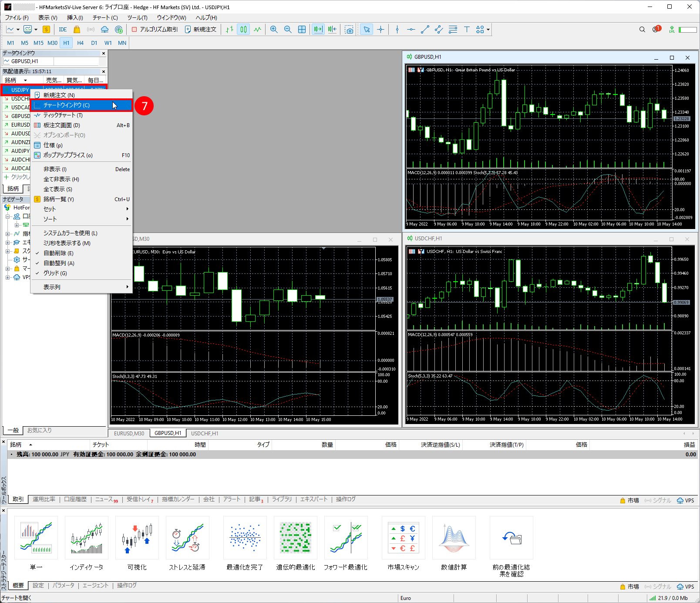Click the 新規注文 toolbar button
Viewport: 700px width, 603px height.
click(201, 29)
